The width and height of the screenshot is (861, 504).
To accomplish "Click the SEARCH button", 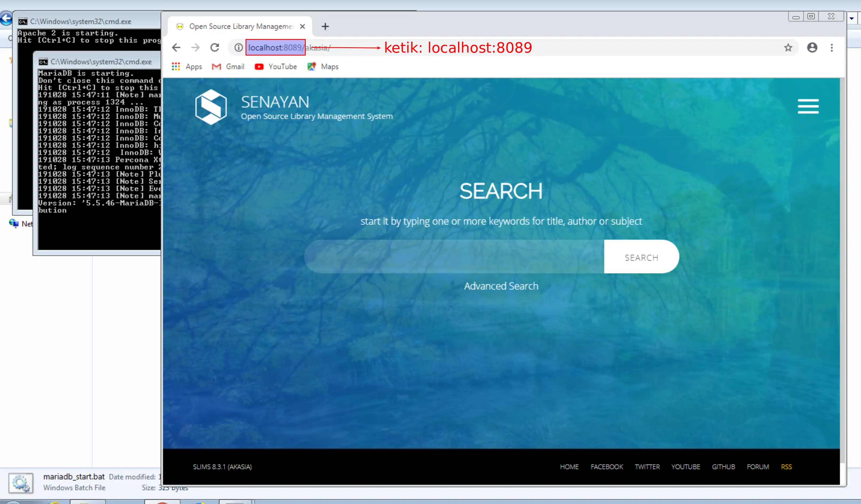I will 641,257.
